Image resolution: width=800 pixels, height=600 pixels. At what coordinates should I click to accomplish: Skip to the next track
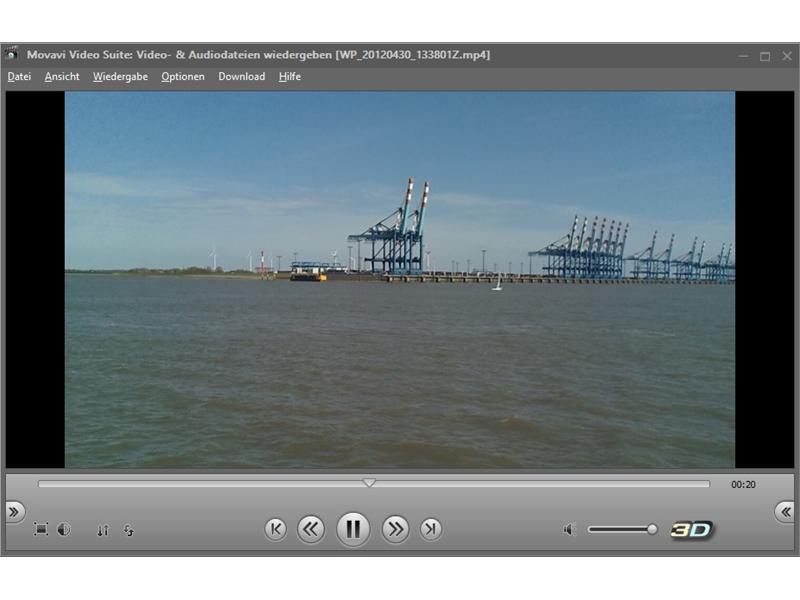point(431,529)
